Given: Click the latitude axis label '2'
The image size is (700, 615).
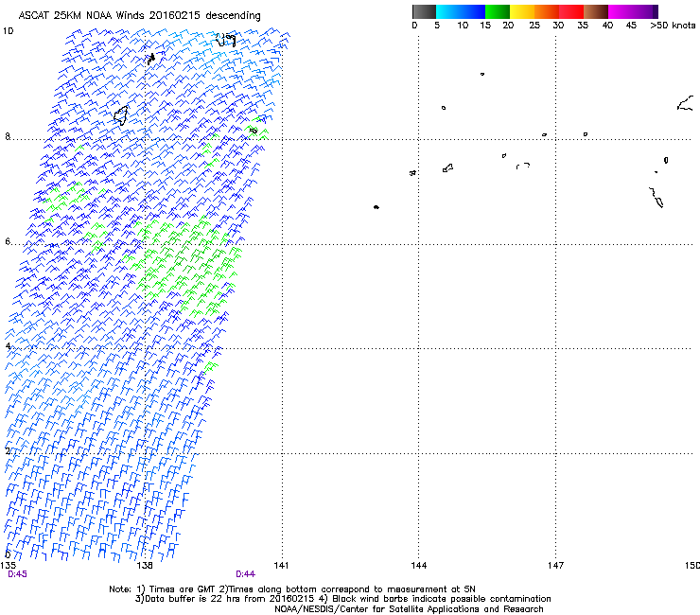Looking at the screenshot, I should [8, 450].
